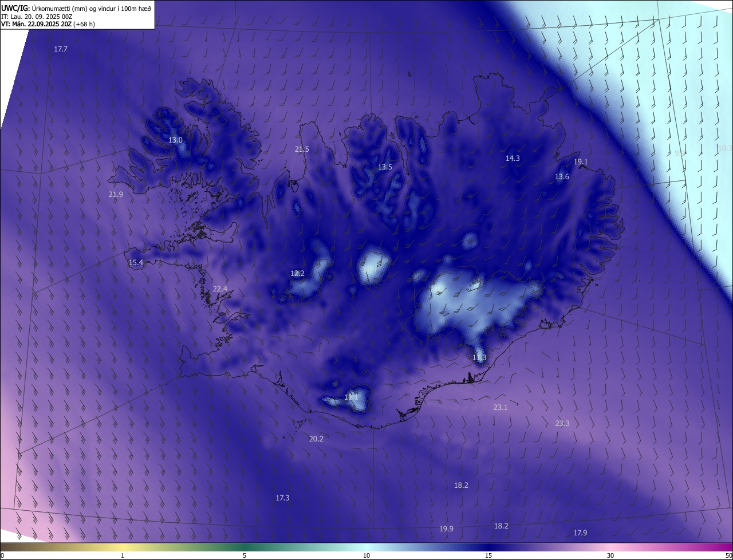Viewport: 733px width, 560px height.
Task: Select the 23.3 value label
Action: pos(562,424)
